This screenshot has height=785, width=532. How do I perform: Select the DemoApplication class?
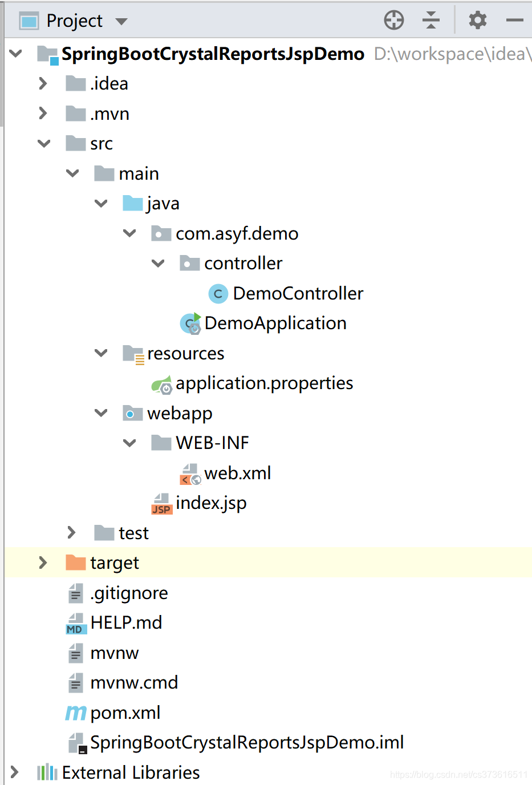(x=275, y=323)
